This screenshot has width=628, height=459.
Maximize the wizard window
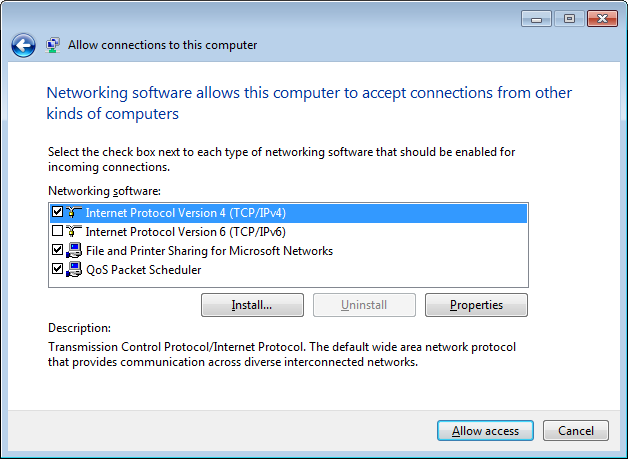tap(570, 19)
